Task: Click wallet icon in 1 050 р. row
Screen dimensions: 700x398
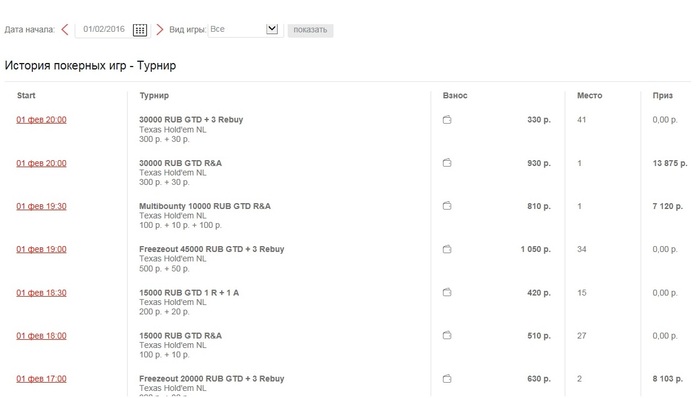Action: pos(447,249)
